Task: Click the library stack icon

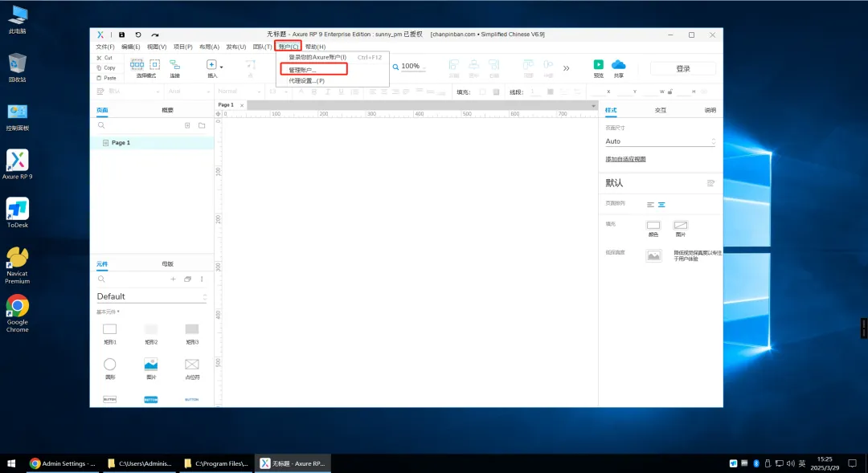Action: [x=187, y=279]
